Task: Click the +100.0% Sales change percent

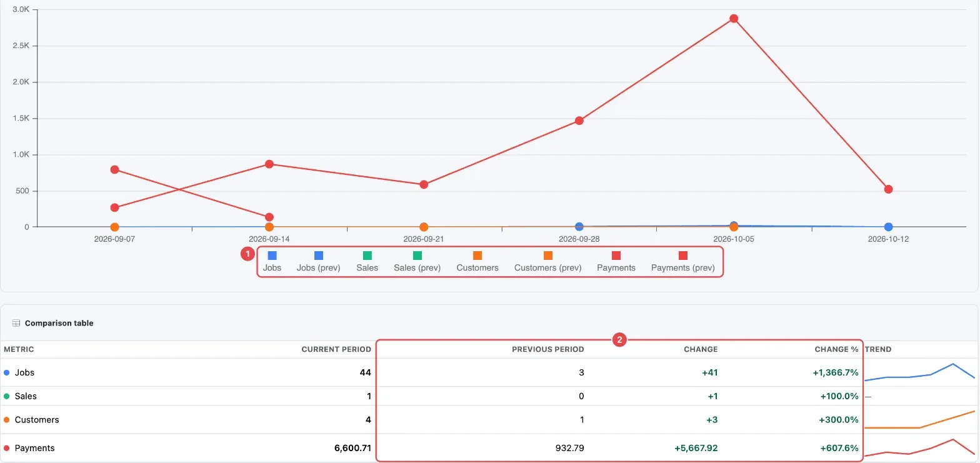Action: [x=839, y=396]
